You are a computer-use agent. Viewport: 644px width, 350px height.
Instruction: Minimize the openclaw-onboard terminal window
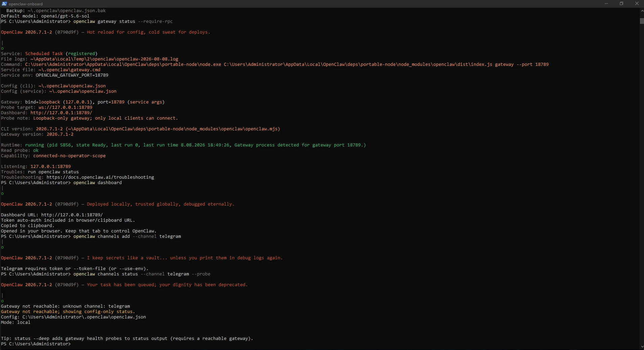coord(606,4)
